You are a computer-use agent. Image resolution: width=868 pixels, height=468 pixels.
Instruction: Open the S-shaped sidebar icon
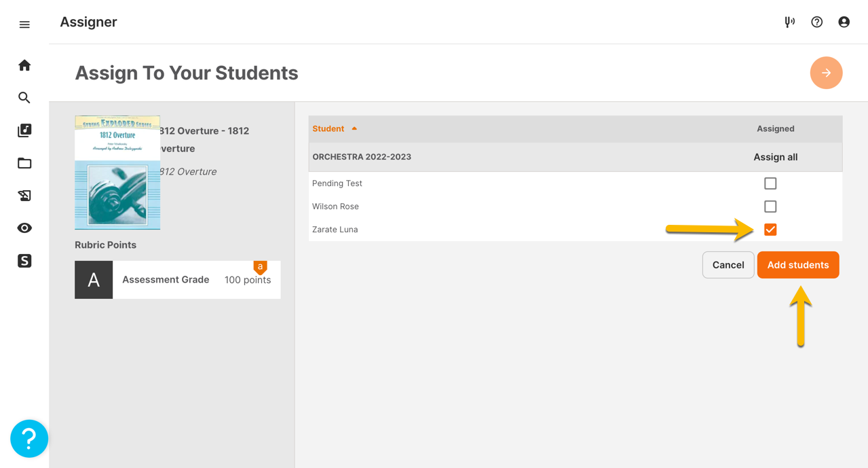[x=24, y=261]
